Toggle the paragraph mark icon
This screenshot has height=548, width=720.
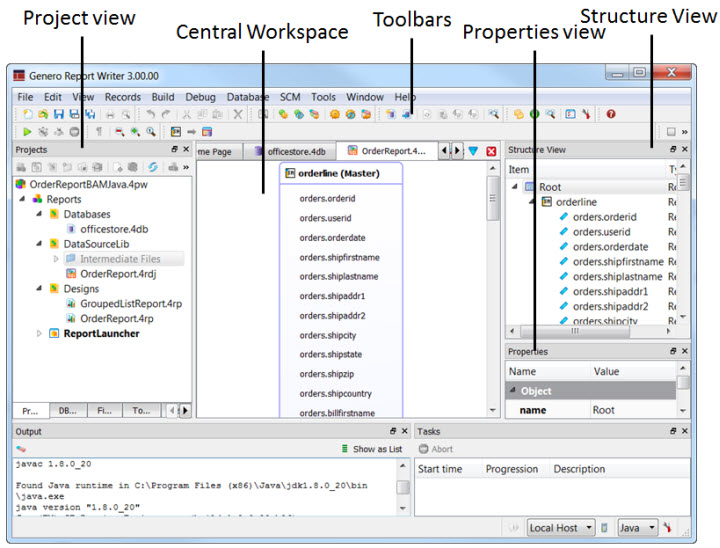99,132
